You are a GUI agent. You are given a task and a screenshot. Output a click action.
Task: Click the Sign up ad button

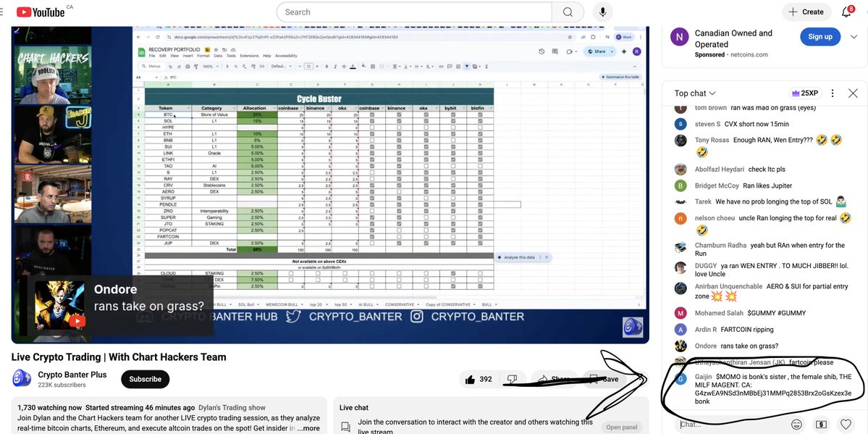click(819, 36)
